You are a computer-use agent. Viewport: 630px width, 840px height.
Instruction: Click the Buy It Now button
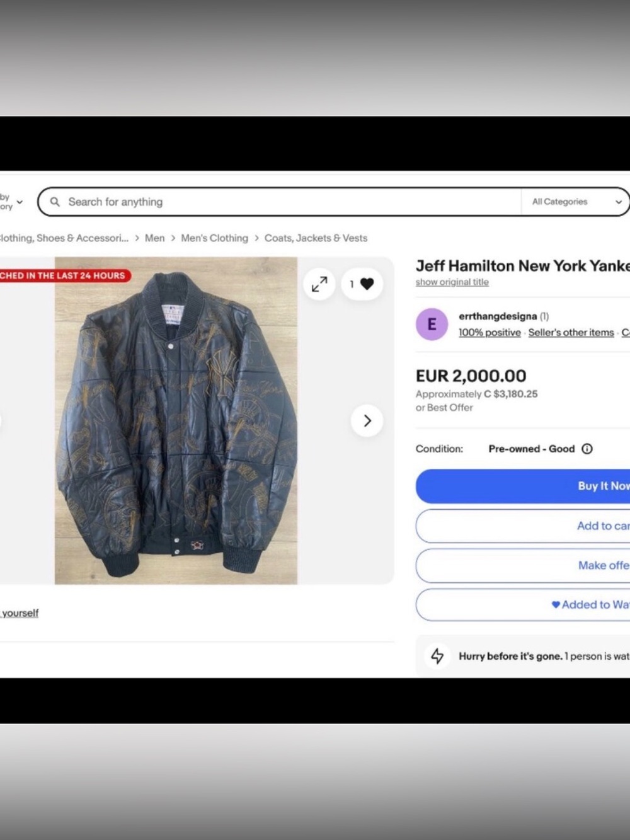pos(523,486)
